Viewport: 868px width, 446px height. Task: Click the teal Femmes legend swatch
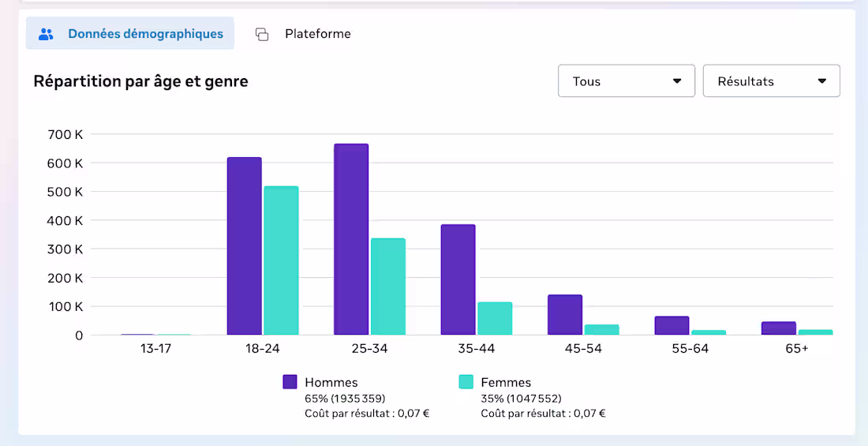click(x=466, y=382)
